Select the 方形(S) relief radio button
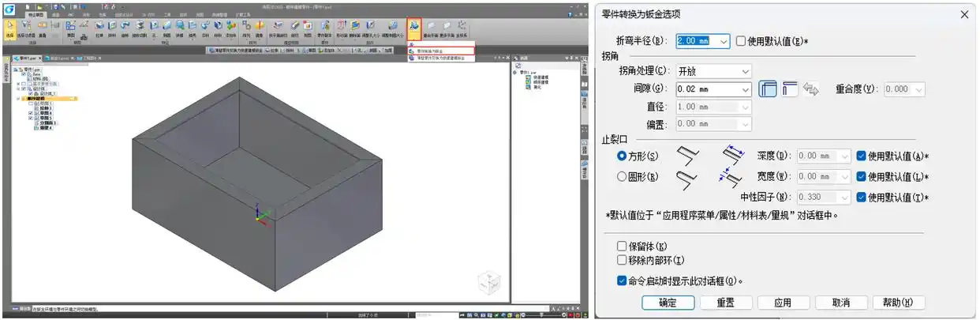Image resolution: width=980 pixels, height=320 pixels. pos(623,156)
